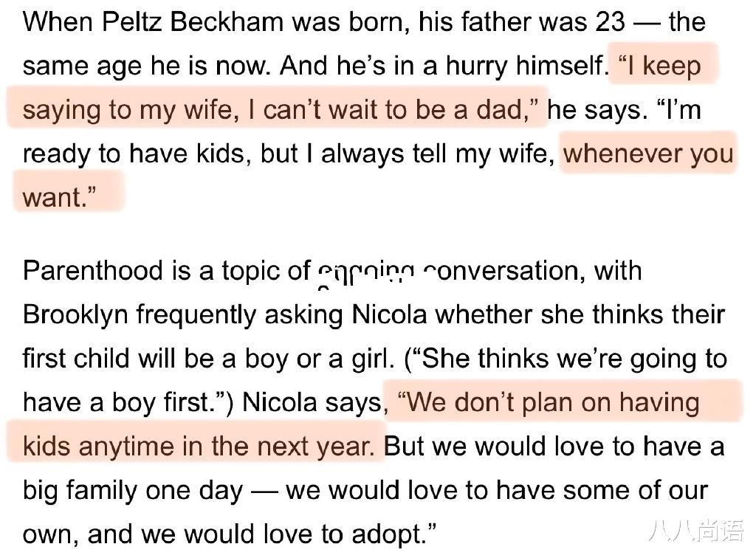Screen dimensions: 756x558
Task: Click the phrase "big family one day"
Action: [x=133, y=489]
